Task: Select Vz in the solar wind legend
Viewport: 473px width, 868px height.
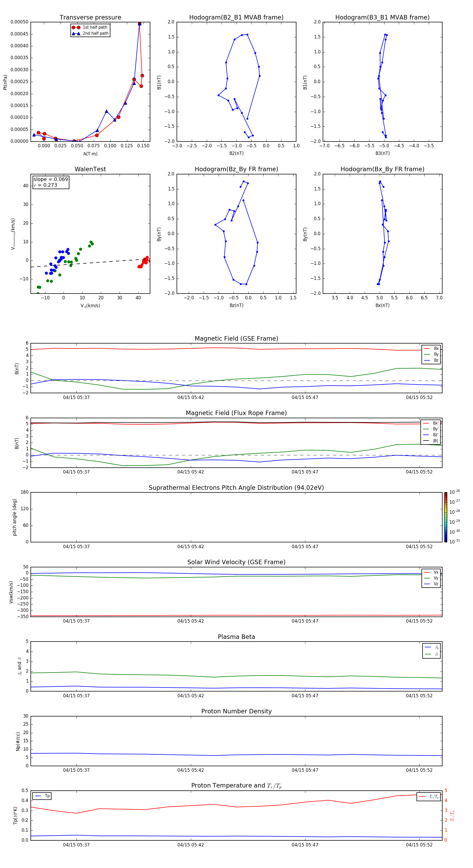Action: (x=431, y=584)
